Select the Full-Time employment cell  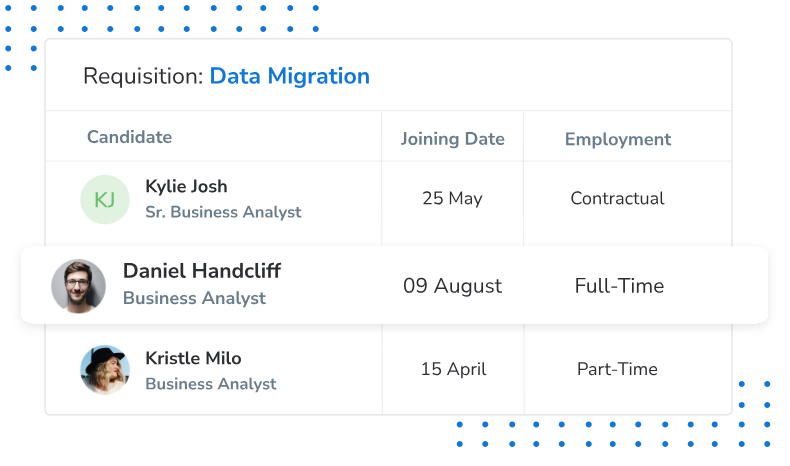(x=619, y=286)
